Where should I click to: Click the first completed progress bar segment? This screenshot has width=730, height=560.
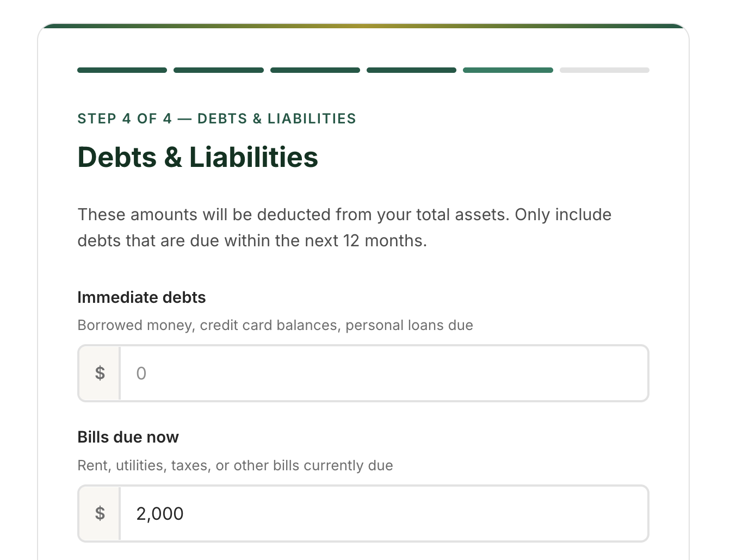tap(122, 70)
